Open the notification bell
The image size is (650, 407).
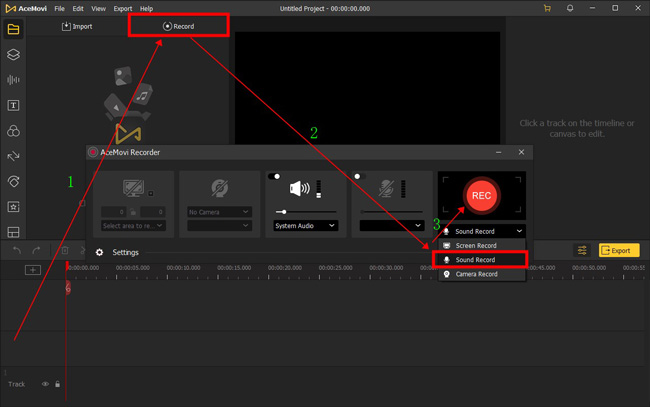click(570, 8)
